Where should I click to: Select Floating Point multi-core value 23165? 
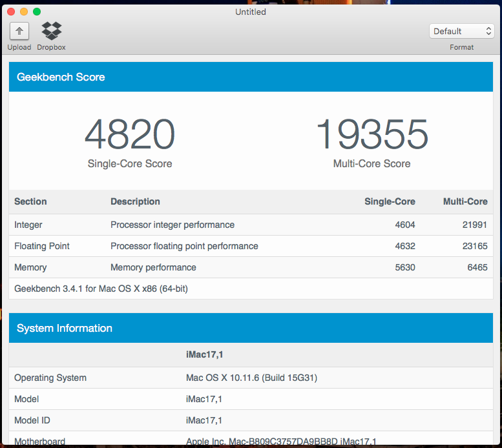click(x=475, y=246)
